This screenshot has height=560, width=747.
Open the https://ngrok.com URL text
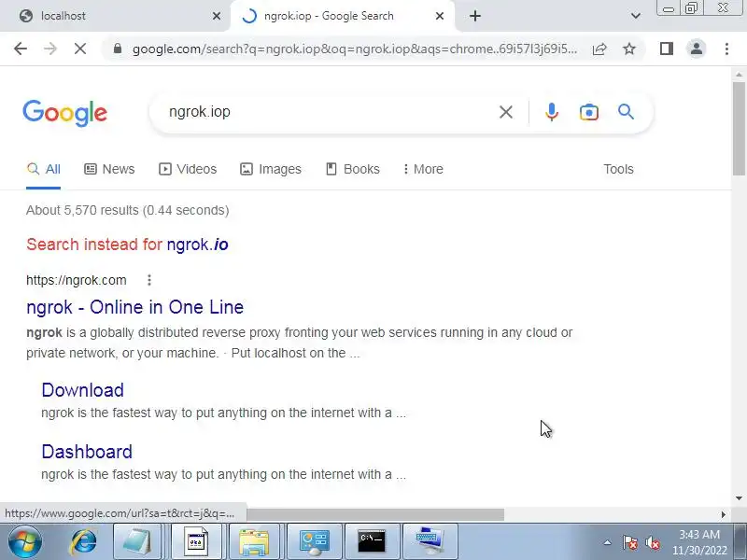[x=77, y=280]
